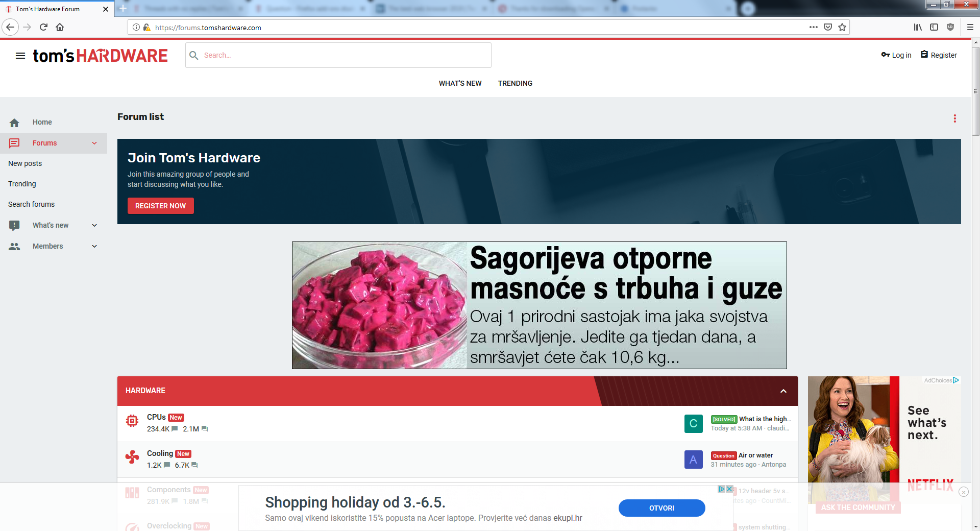Go back with the browser back arrow
Image resolution: width=980 pixels, height=531 pixels.
tap(10, 27)
